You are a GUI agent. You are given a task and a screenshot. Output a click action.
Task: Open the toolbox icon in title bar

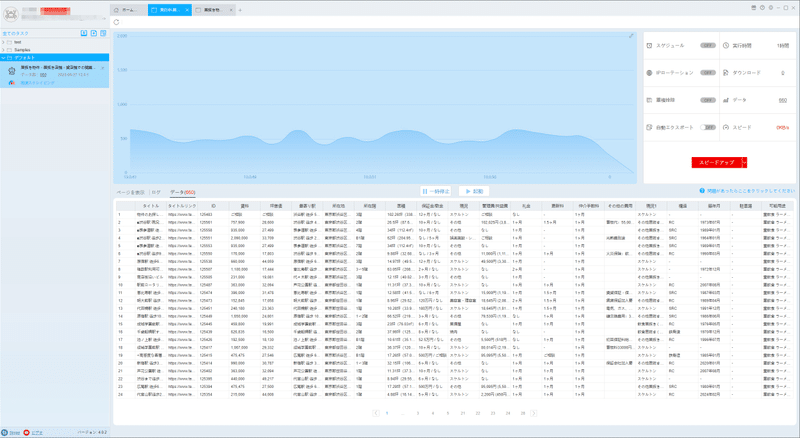tap(754, 8)
